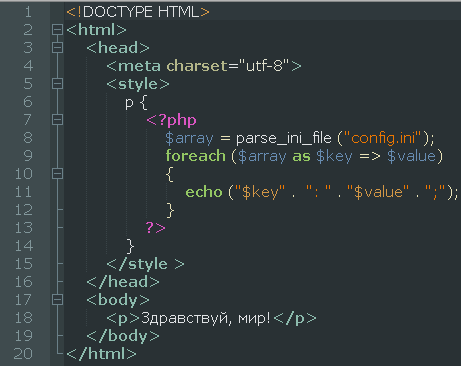The width and height of the screenshot is (461, 366).
Task: Collapse the style tag fold on line 5
Action: point(57,84)
